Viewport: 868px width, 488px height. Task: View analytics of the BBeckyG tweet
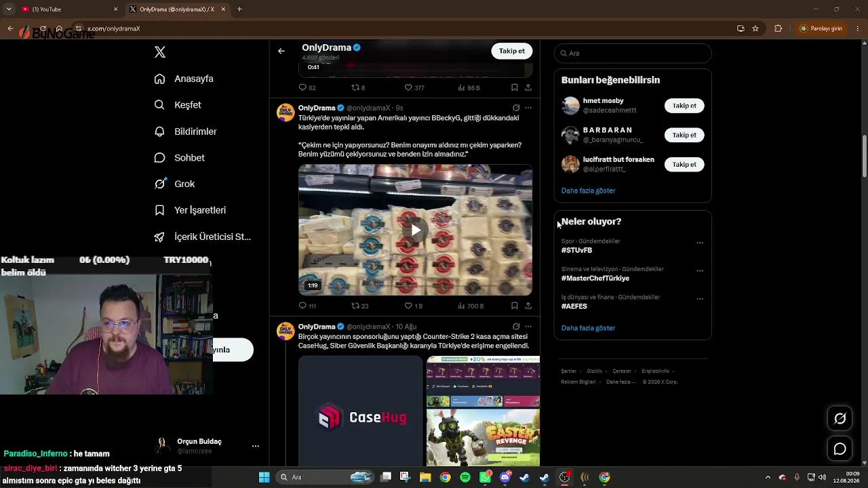click(x=471, y=306)
